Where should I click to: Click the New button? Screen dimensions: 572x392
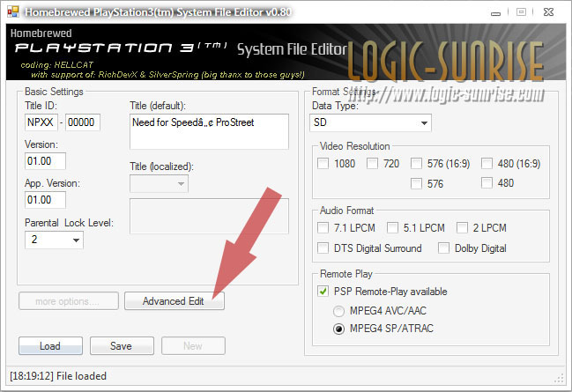[193, 345]
